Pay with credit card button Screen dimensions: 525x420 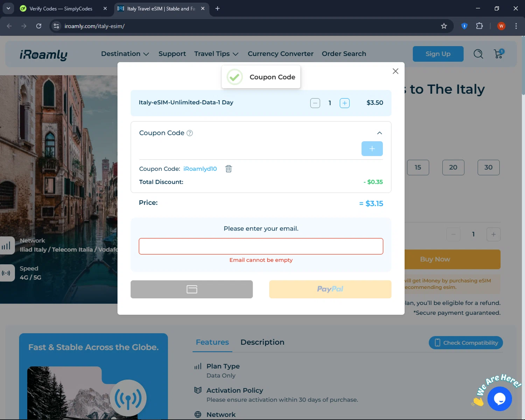(192, 289)
